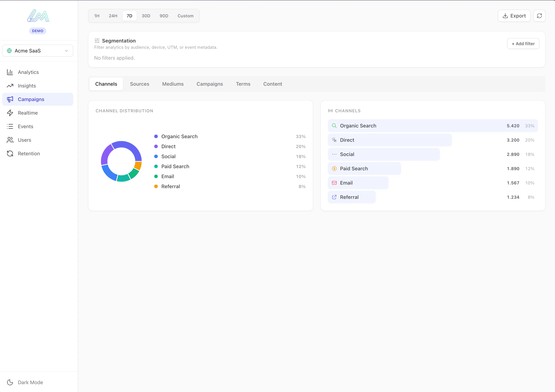Image resolution: width=555 pixels, height=392 pixels.
Task: Click the Referral external link icon
Action: (x=334, y=197)
